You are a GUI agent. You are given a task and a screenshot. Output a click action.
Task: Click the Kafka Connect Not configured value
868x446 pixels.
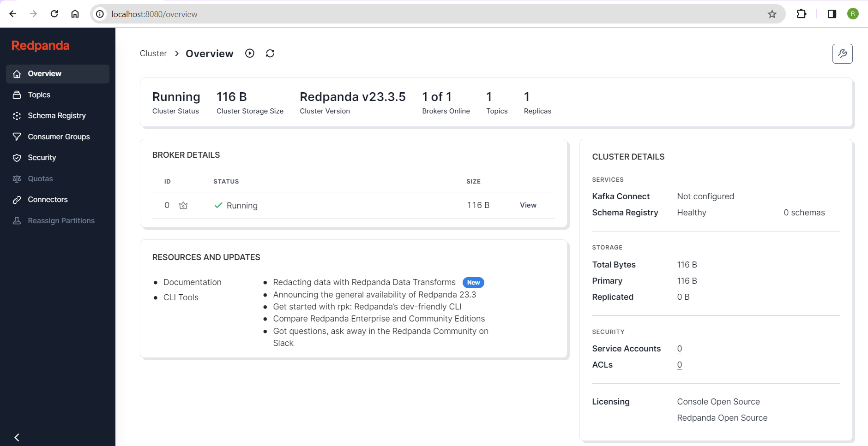[x=705, y=196]
